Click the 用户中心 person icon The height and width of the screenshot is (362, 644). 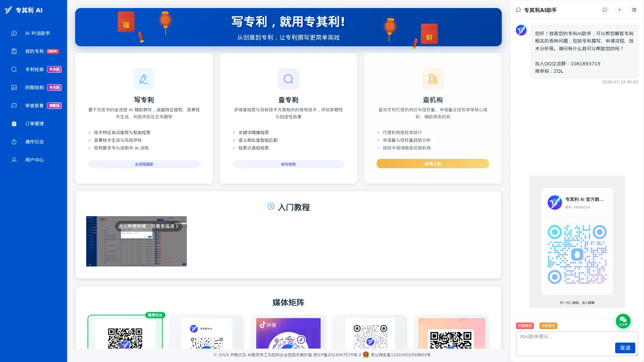coord(14,160)
